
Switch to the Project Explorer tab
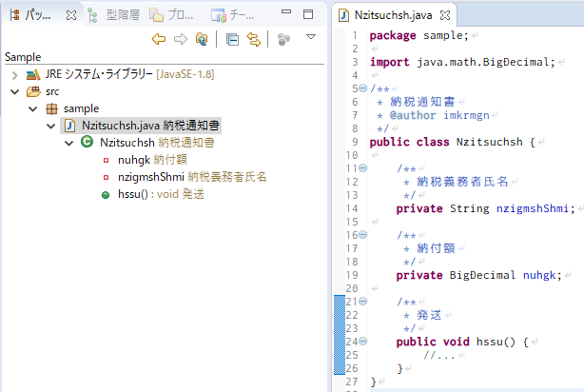tap(171, 15)
